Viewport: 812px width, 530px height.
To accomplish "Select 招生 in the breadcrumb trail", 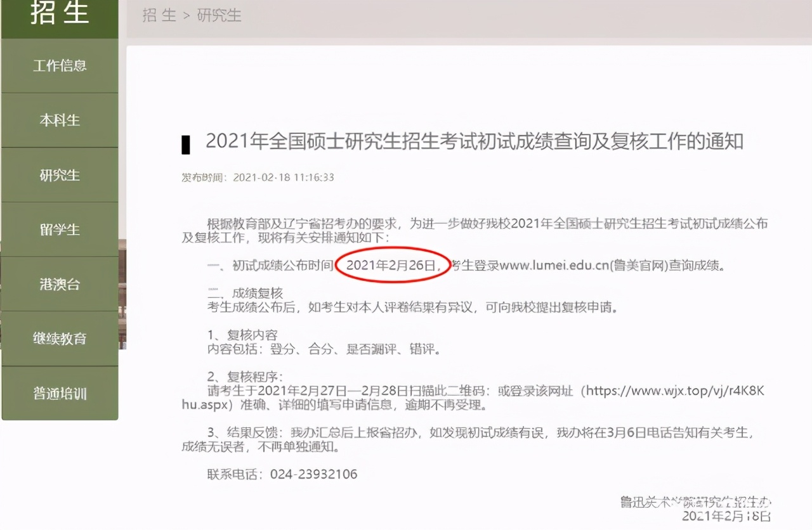I will coord(159,16).
